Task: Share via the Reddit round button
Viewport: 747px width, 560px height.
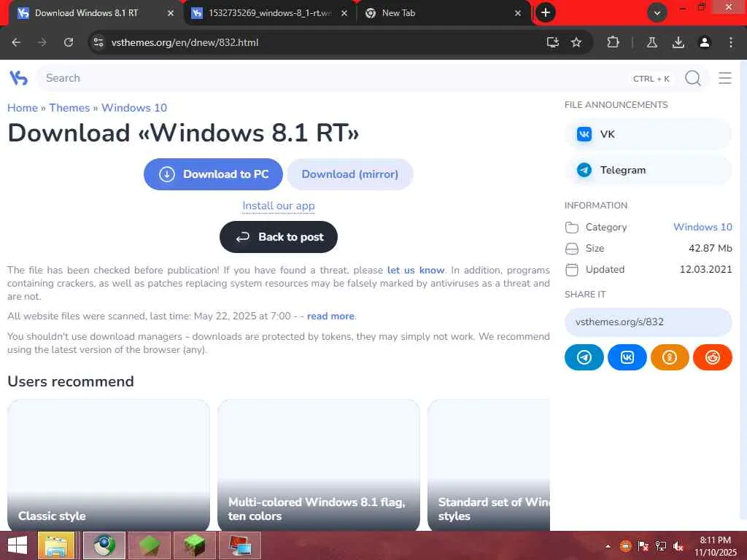Action: [712, 357]
